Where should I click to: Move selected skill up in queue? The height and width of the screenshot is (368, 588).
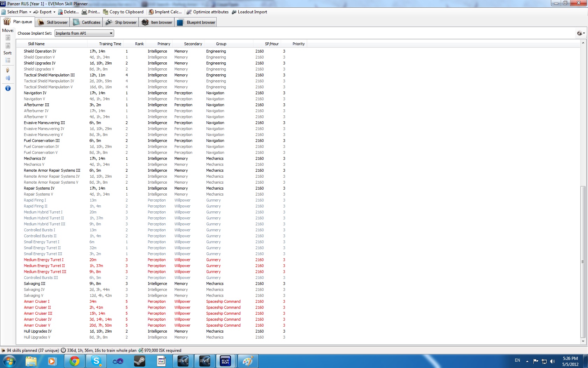(8, 38)
